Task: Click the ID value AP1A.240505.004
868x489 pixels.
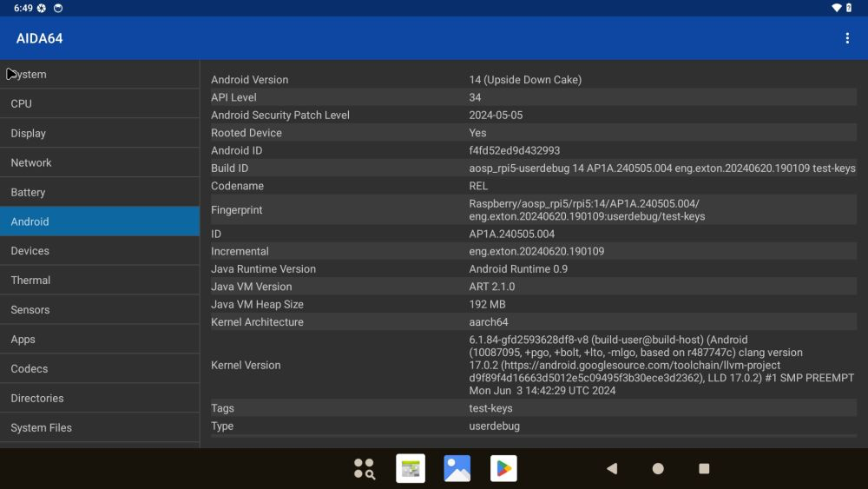Action: pyautogui.click(x=511, y=234)
